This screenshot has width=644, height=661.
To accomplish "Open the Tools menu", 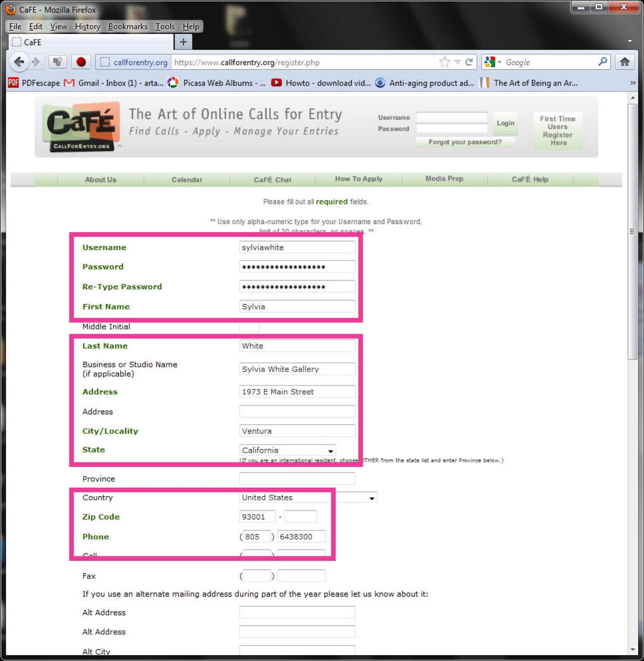I will pos(165,26).
